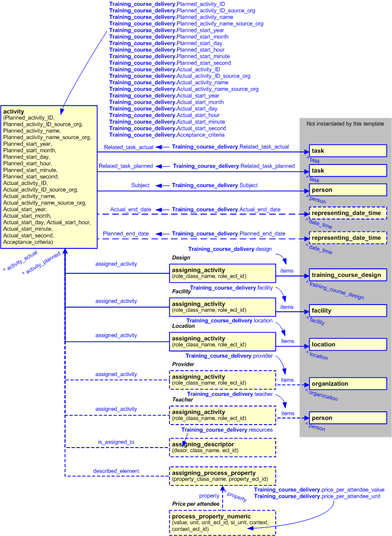Click Training_course_delivery.Subject label
The height and width of the screenshot is (536, 392).
215,185
